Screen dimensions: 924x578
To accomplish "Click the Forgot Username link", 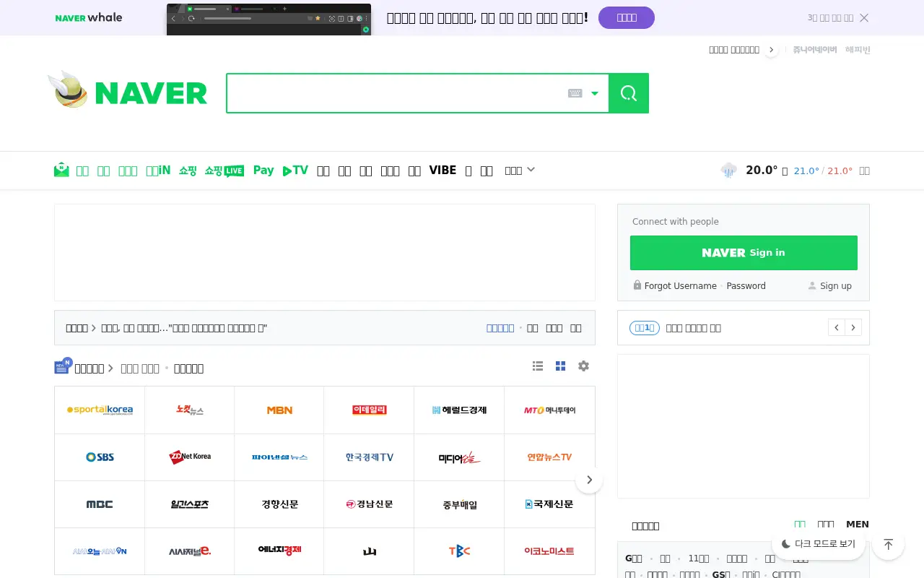I will (681, 286).
